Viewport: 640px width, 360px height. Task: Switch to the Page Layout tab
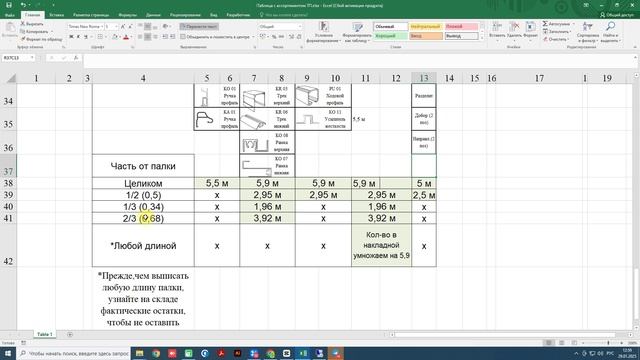pyautogui.click(x=91, y=15)
